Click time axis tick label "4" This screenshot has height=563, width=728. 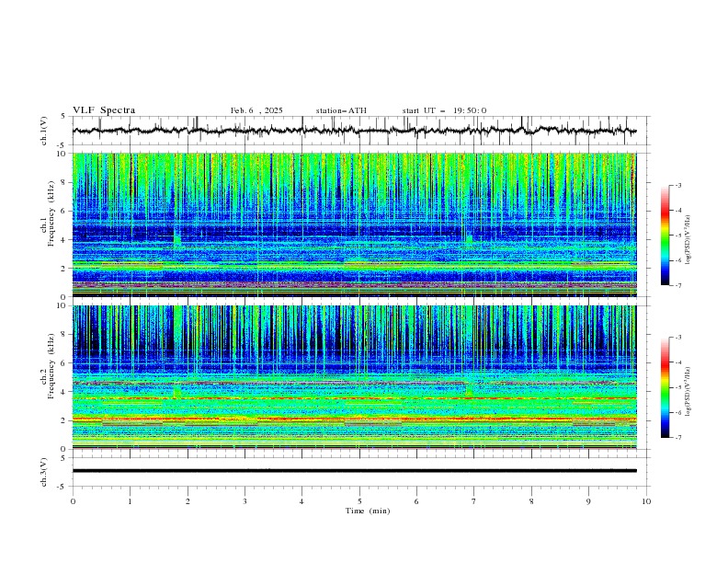pos(301,501)
